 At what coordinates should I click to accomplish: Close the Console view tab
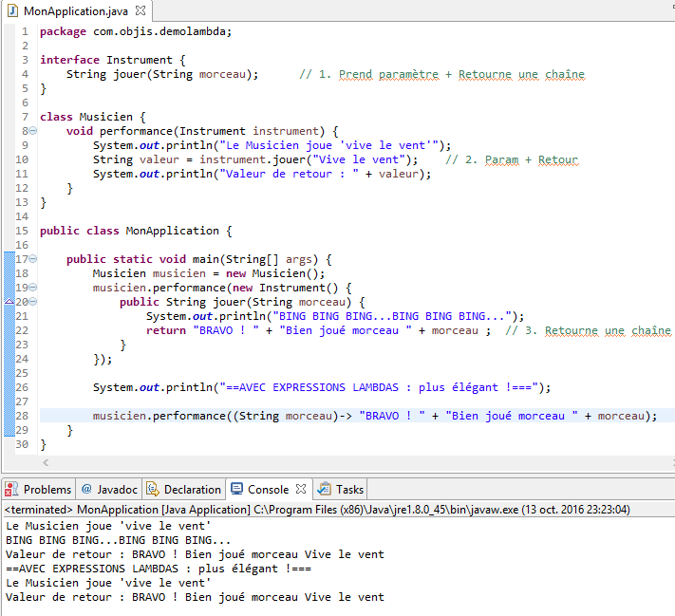[x=301, y=490]
